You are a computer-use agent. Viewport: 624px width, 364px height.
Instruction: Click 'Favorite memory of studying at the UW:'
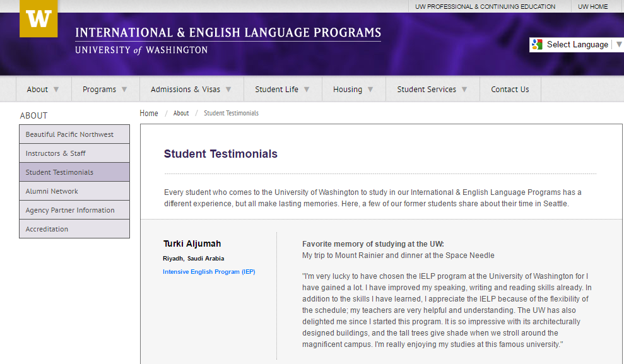point(373,244)
